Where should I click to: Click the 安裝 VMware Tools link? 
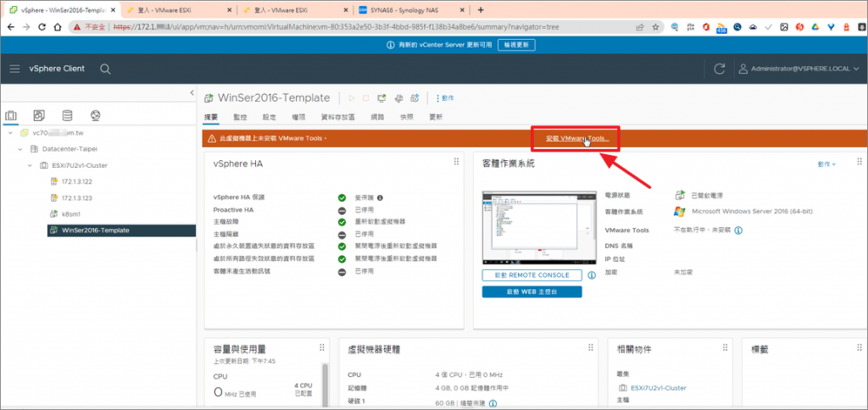pyautogui.click(x=576, y=138)
